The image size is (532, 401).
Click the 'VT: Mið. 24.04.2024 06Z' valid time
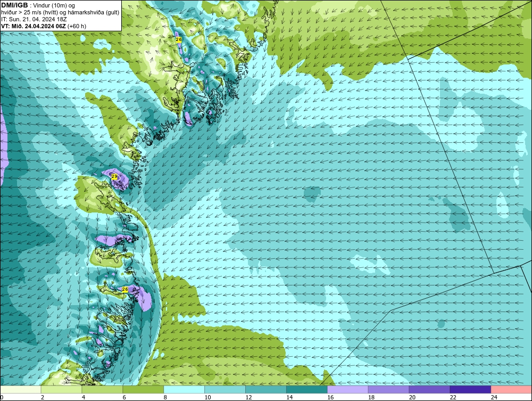pos(34,26)
